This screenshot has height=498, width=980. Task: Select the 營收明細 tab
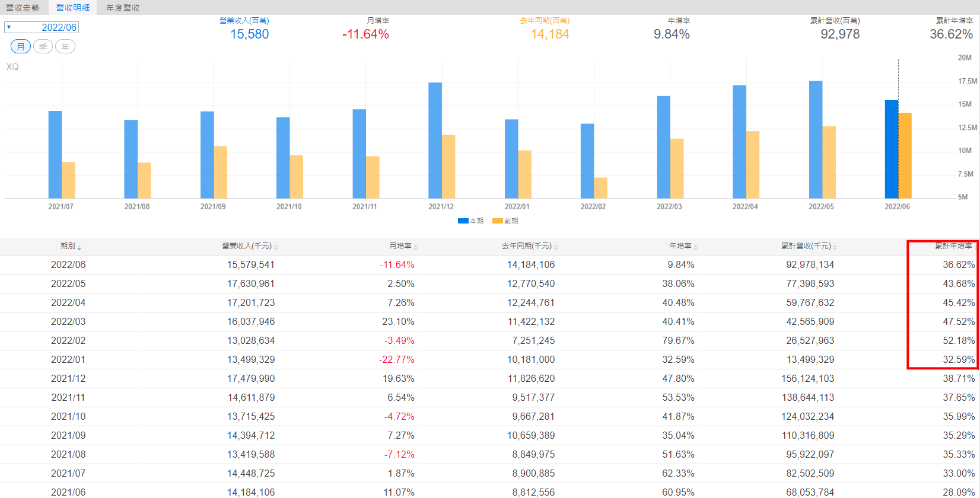pos(73,8)
